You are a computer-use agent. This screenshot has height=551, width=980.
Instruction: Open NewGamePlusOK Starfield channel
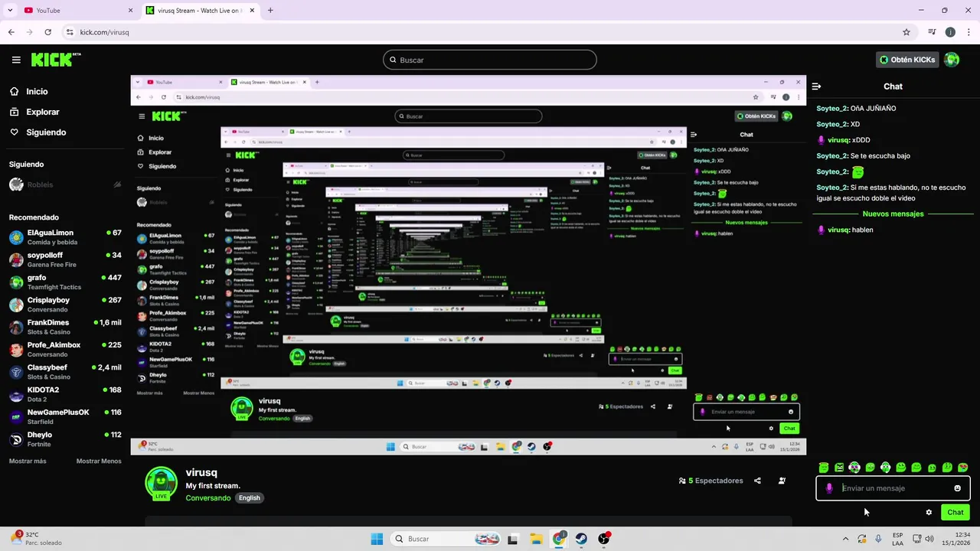[x=65, y=417]
